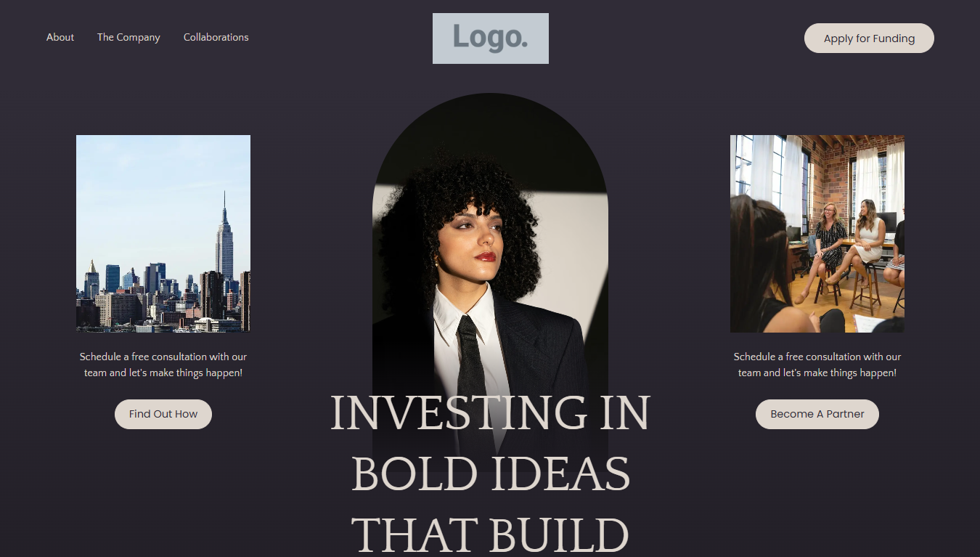Click the Become A Partner button
This screenshot has height=557, width=980.
pyautogui.click(x=817, y=414)
